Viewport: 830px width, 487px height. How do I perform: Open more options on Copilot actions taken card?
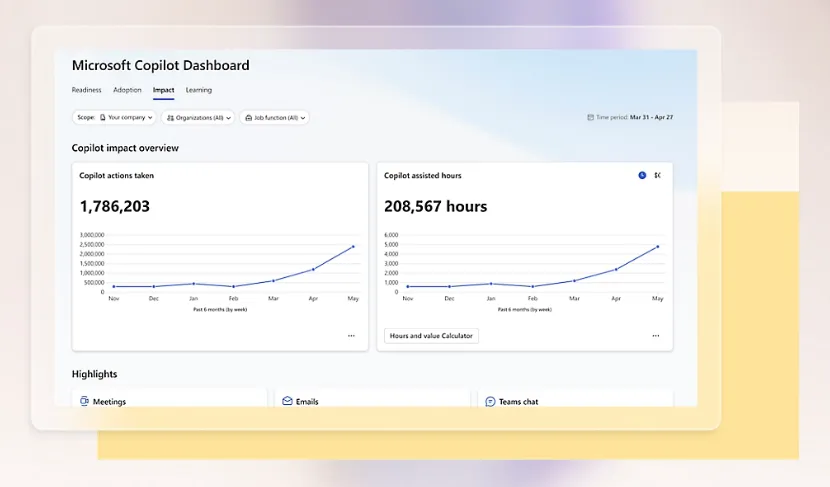tap(351, 336)
